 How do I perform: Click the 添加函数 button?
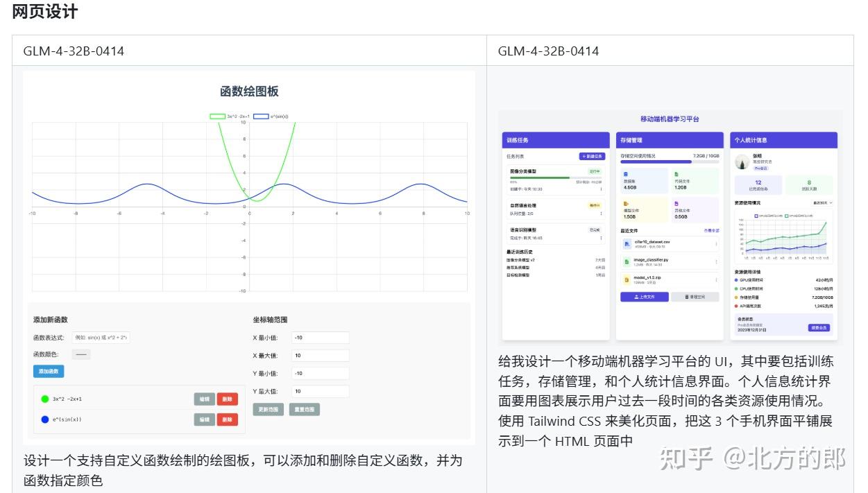(49, 371)
